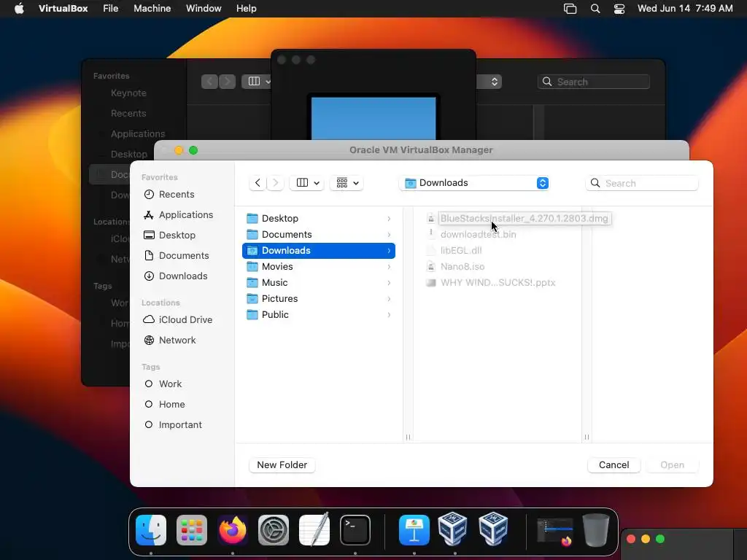
Task: Click Keynote in background Finder sidebar
Action: pos(128,93)
